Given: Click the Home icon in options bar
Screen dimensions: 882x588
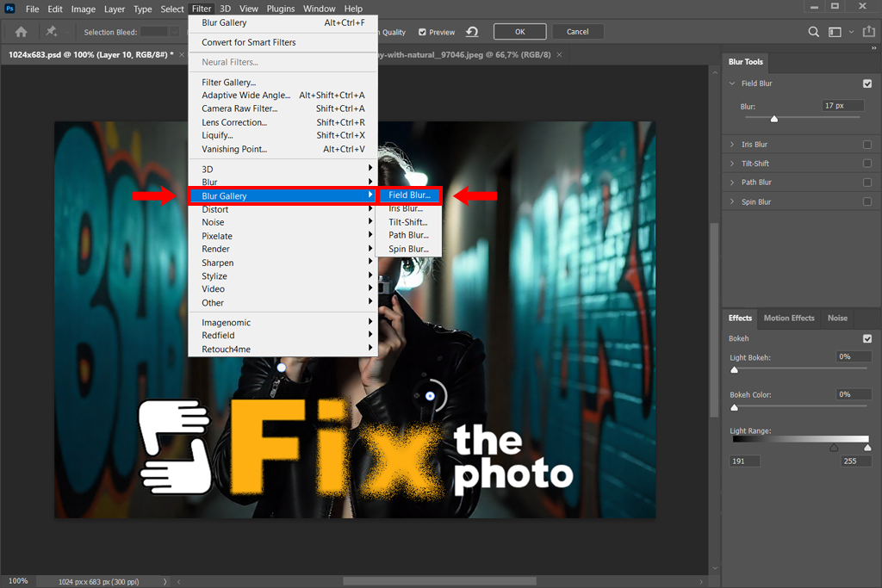Looking at the screenshot, I should click(x=21, y=32).
